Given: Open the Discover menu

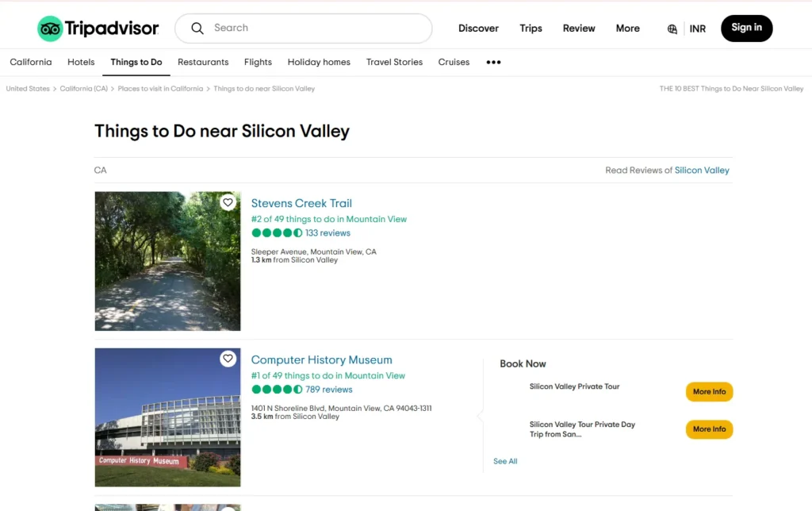Looking at the screenshot, I should [x=478, y=29].
